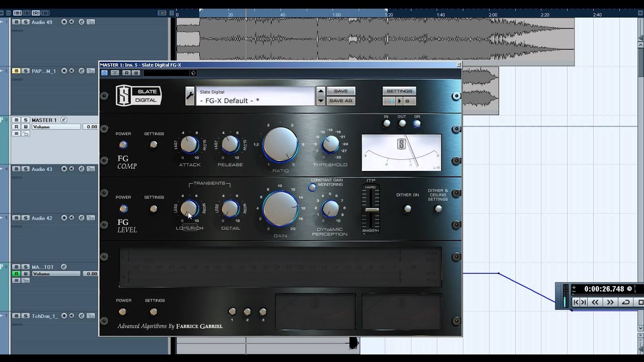Open the top SETTINGS button in FG-X
The width and height of the screenshot is (644, 362).
coord(399,91)
